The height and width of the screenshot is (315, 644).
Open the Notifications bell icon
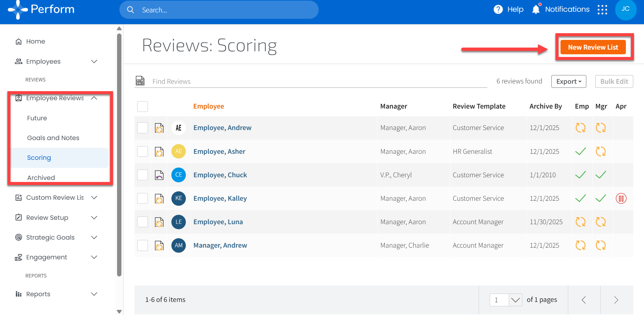(536, 9)
